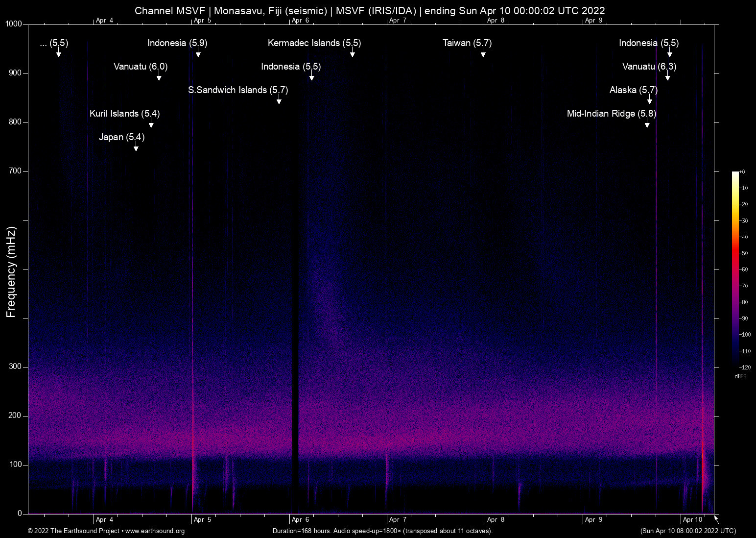
Task: Click Apr 6 on the bottom time axis
Action: tap(301, 520)
